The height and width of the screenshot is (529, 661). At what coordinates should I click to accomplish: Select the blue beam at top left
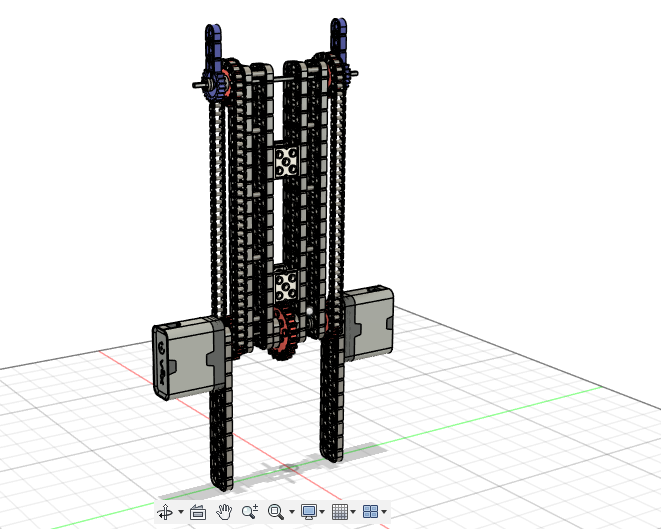pos(213,48)
